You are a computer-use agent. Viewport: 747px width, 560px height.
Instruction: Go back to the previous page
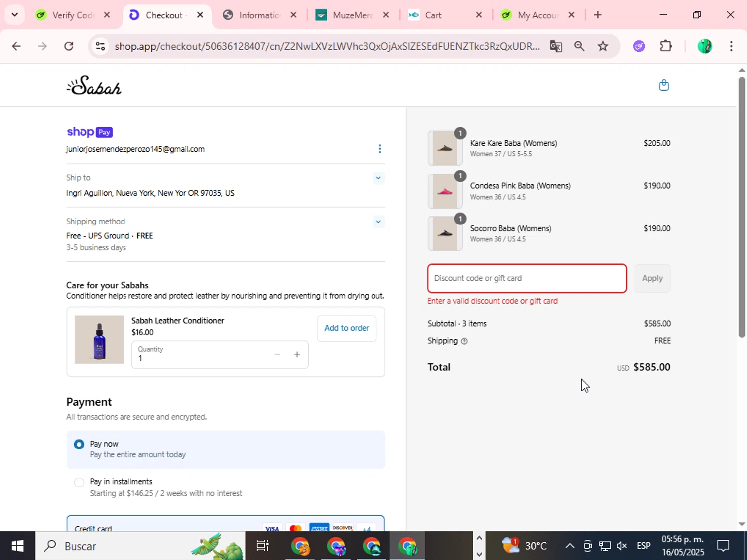(x=16, y=46)
